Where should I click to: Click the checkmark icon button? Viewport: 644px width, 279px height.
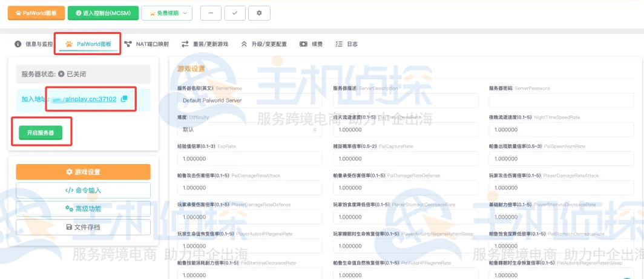235,13
